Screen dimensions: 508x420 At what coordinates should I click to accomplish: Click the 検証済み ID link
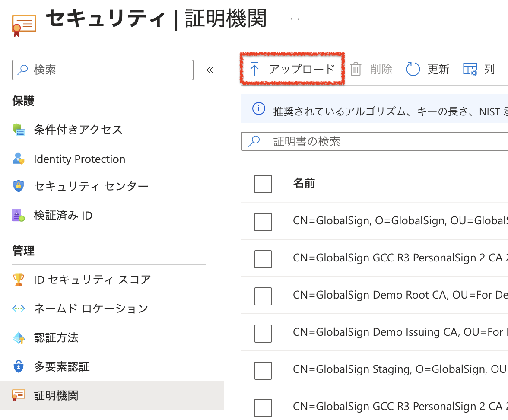click(x=63, y=215)
